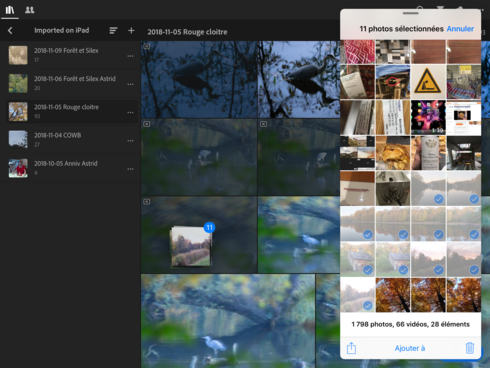Select the 2018-11-04 COWB album
The image size is (490, 368).
click(x=72, y=139)
